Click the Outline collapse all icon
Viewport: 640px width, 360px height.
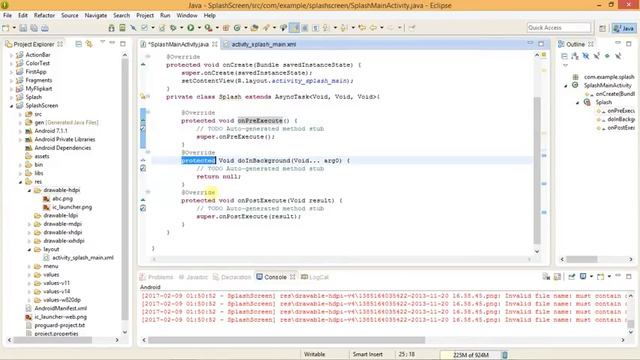(x=564, y=56)
